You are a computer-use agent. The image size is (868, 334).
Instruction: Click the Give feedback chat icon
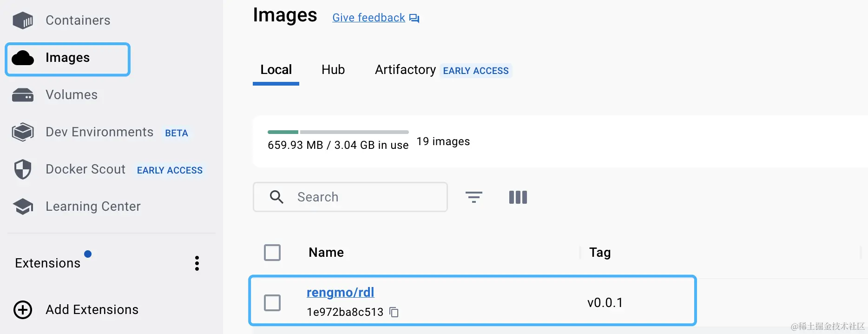pyautogui.click(x=414, y=18)
